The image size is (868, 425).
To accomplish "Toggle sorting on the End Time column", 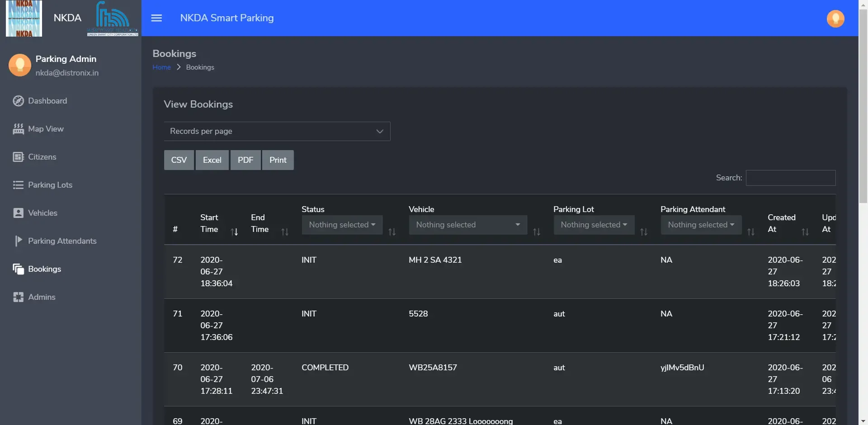I will tap(284, 231).
